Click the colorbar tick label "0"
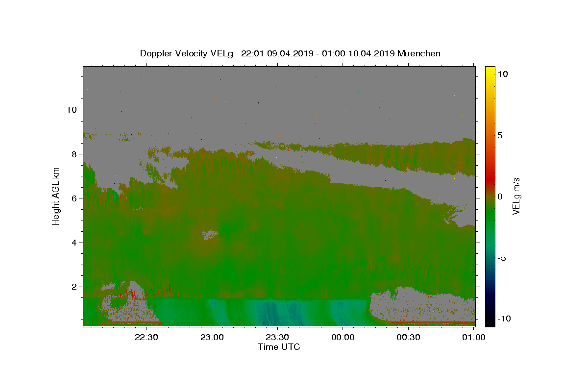The height and width of the screenshot is (392, 588). coord(500,196)
